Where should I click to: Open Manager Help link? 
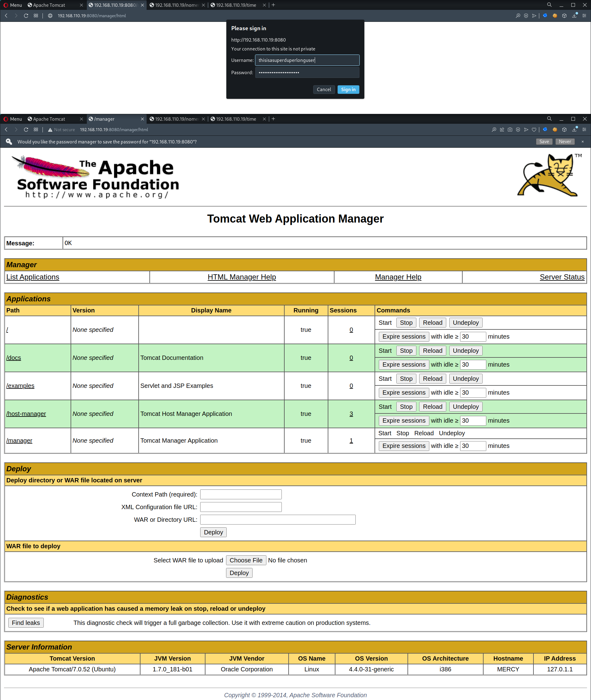pyautogui.click(x=398, y=277)
